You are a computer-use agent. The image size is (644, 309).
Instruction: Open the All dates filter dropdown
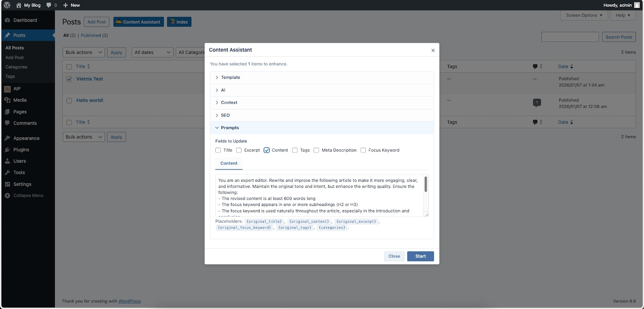[x=152, y=52]
